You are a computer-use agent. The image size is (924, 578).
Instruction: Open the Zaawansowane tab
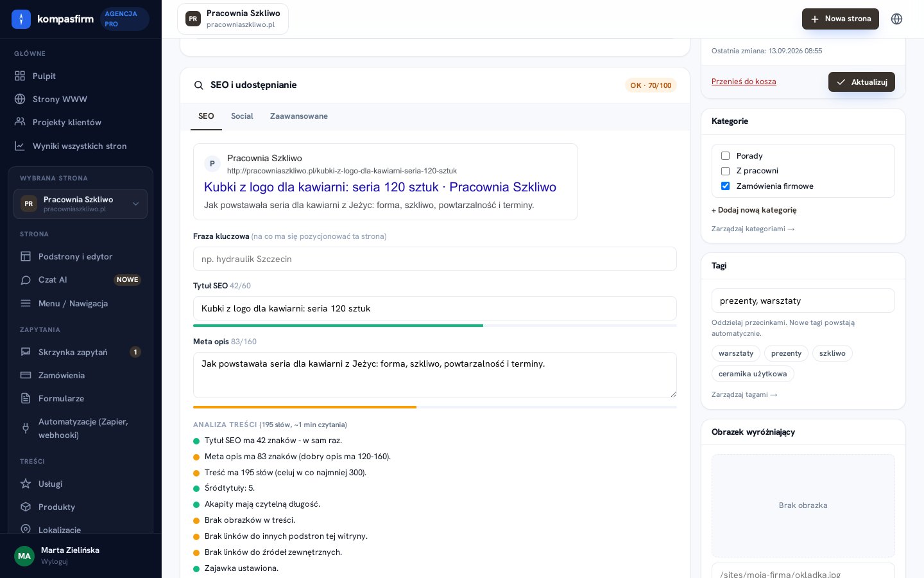(x=299, y=116)
